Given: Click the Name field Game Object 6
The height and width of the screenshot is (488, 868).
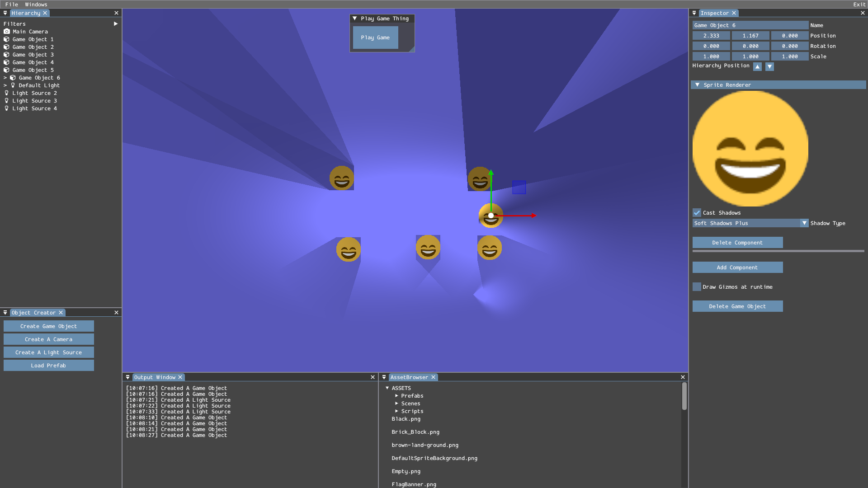Looking at the screenshot, I should point(750,25).
